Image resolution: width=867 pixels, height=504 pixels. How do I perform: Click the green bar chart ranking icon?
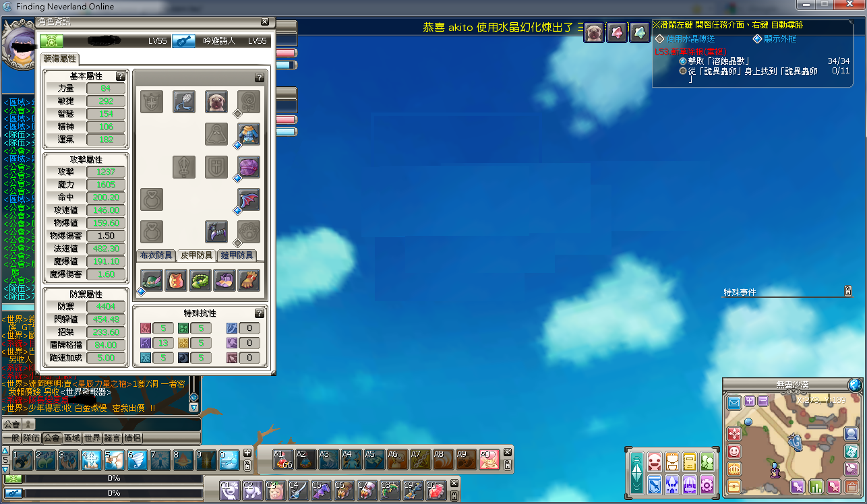[816, 486]
